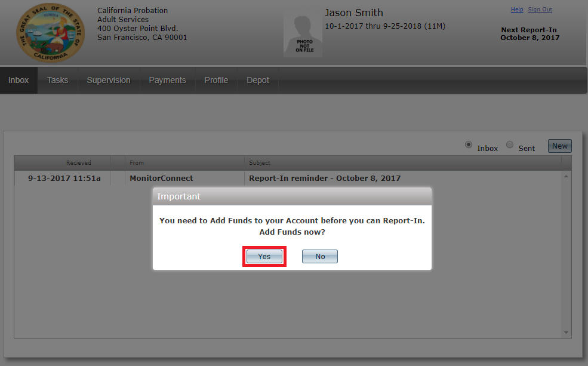Select the Inbox navigation tab
The image size is (588, 366).
point(19,80)
